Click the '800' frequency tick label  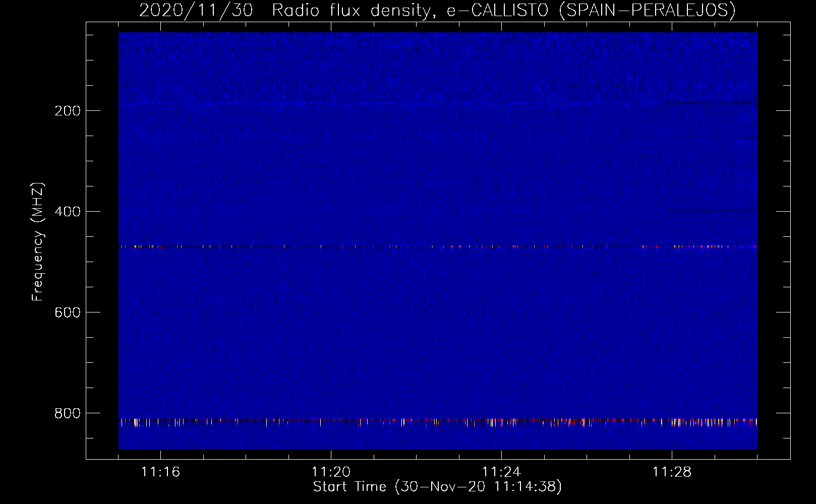68,413
